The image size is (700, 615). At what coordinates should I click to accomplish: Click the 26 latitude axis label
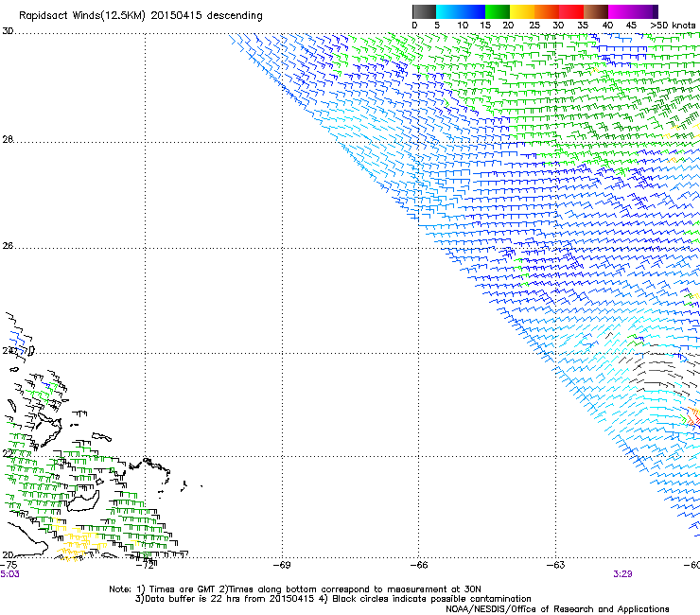tap(8, 246)
